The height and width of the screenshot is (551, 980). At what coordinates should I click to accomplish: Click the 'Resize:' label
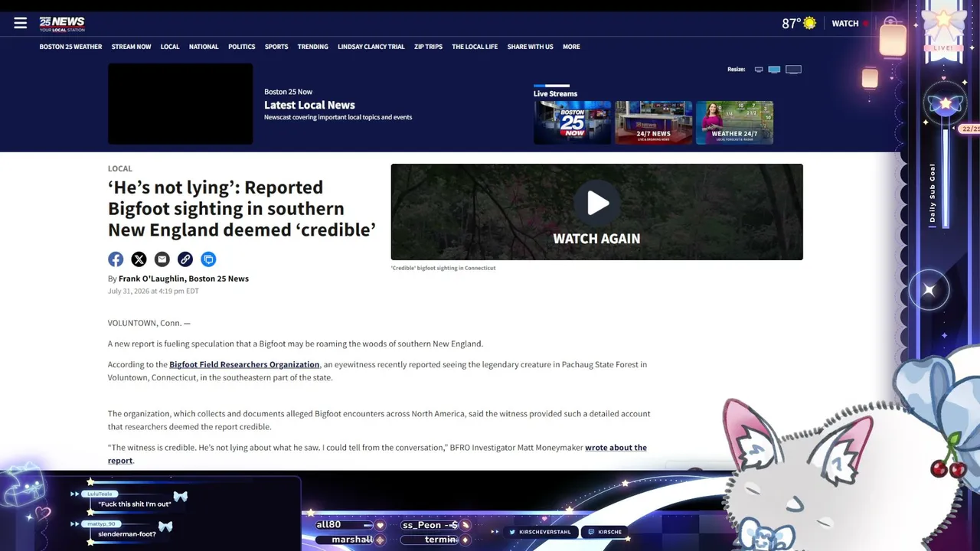click(736, 70)
